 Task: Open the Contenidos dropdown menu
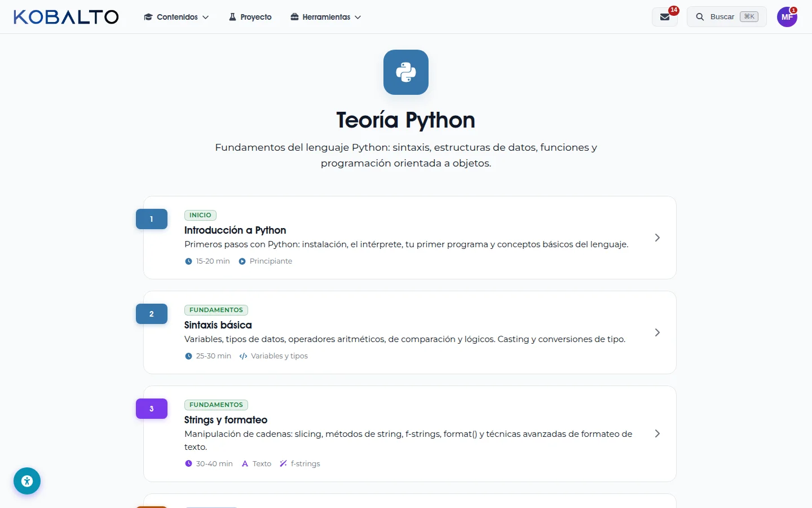pos(176,17)
